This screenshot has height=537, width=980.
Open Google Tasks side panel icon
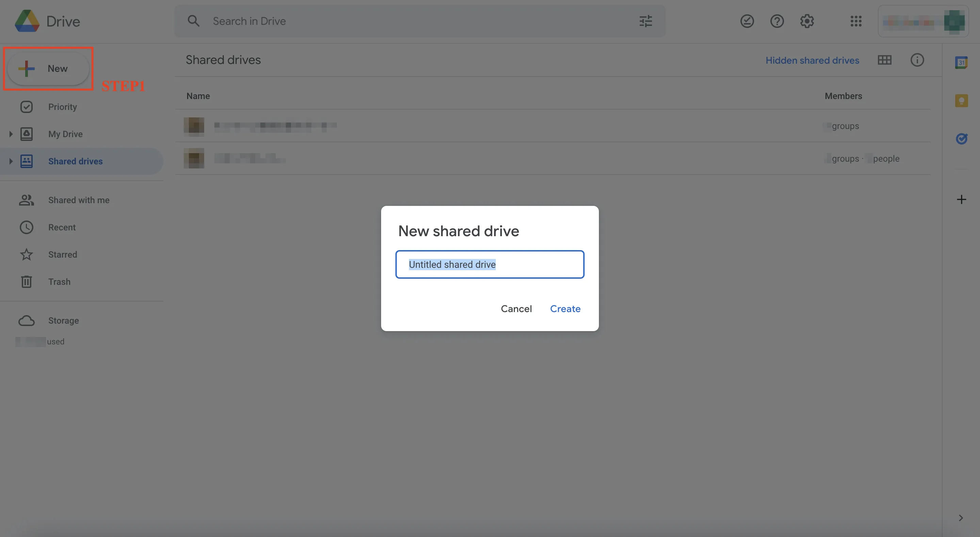click(961, 139)
